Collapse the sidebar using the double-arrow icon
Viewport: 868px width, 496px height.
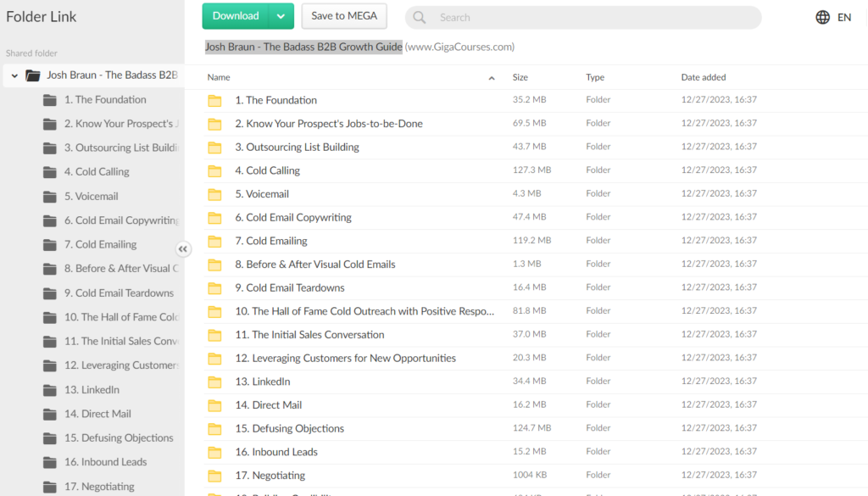coord(183,248)
